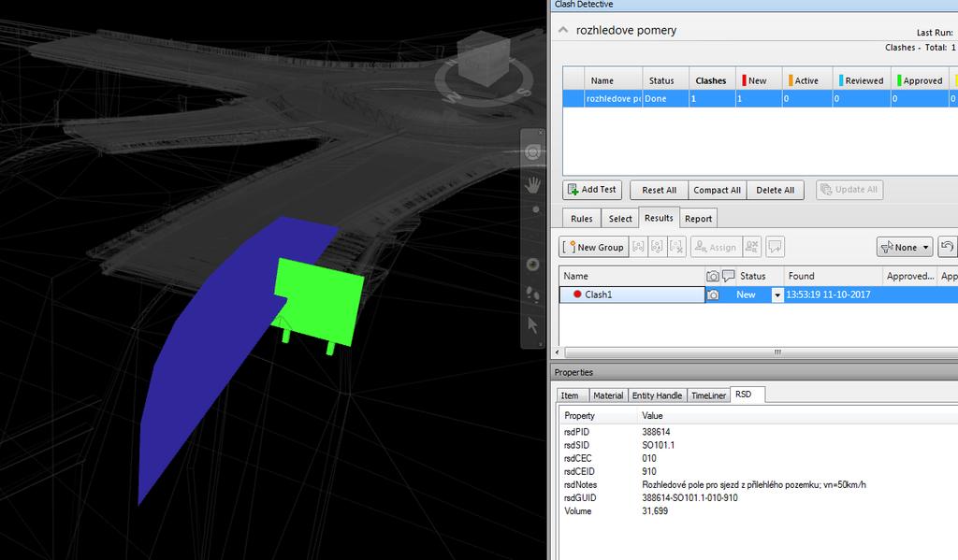Click the group selected clashes icon

(x=638, y=247)
